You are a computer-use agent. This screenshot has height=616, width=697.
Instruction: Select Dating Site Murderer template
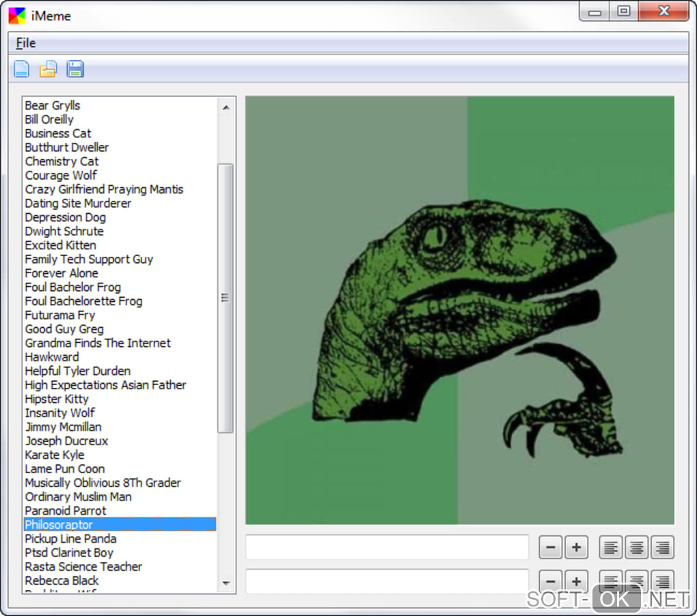[x=120, y=204]
